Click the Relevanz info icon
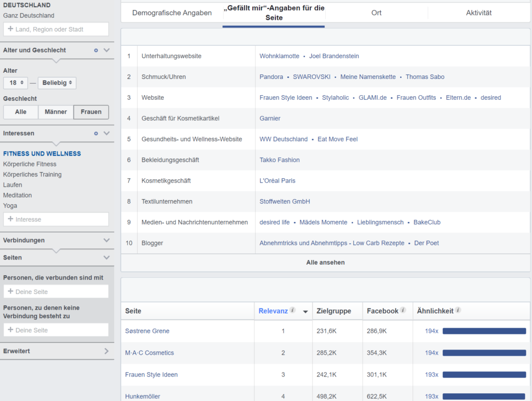 292,310
